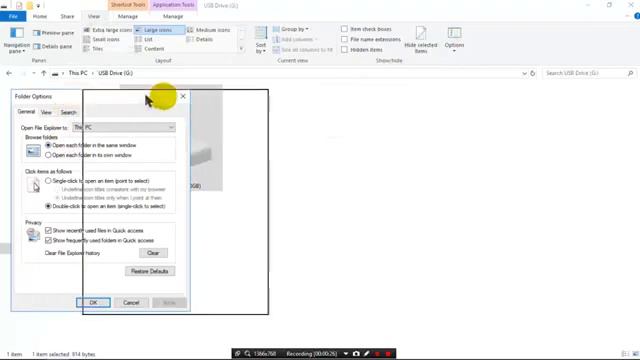This screenshot has width=640, height=360.
Task: Click the pencil draw icon on recorder
Action: [366, 353]
